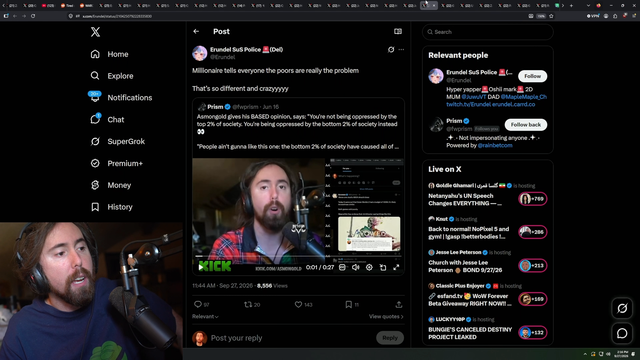The height and width of the screenshot is (360, 640).
Task: Share the post via share icon
Action: [399, 304]
